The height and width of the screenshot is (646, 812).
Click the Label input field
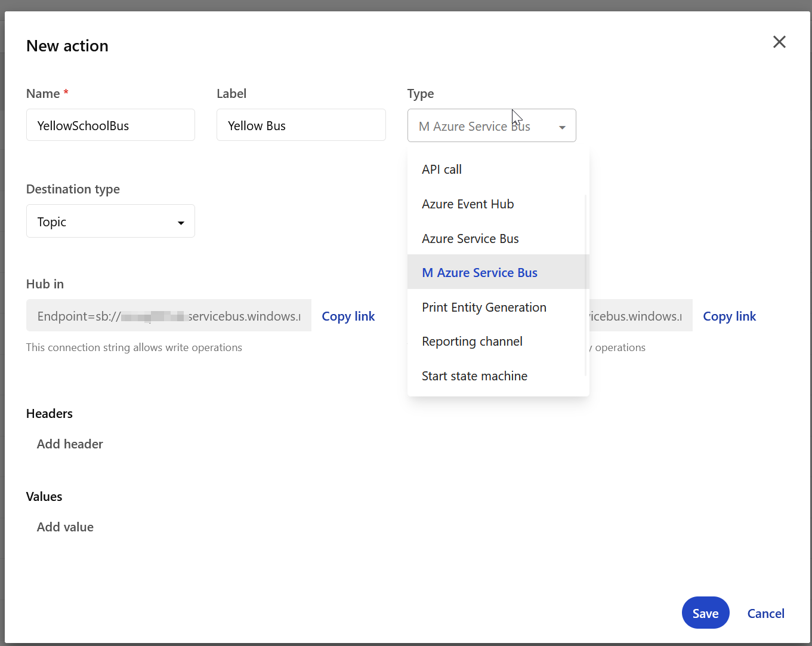(301, 125)
